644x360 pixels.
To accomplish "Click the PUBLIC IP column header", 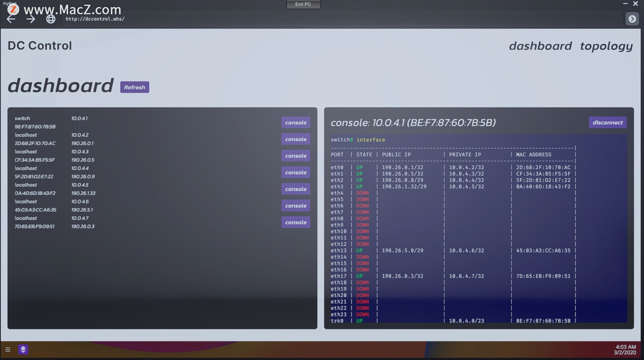I will (x=396, y=155).
